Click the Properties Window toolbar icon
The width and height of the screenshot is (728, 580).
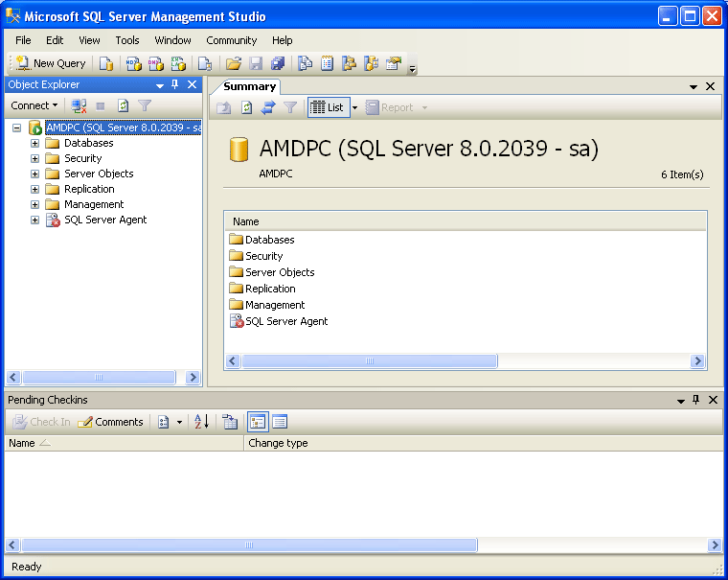pyautogui.click(x=394, y=63)
